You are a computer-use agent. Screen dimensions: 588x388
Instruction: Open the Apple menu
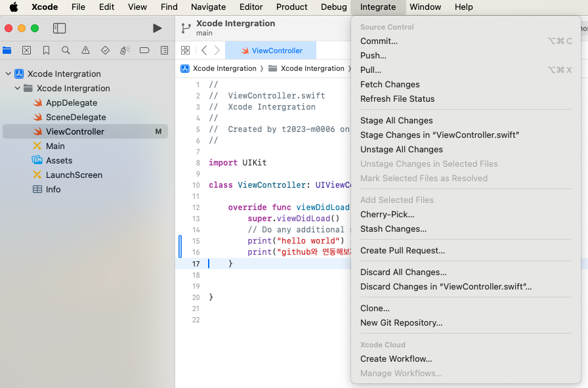14,7
